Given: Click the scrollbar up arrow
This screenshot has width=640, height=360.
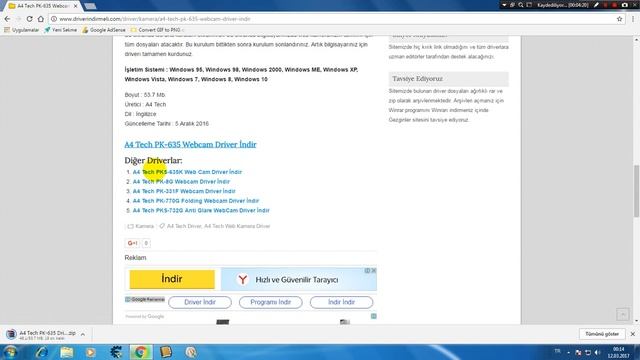Looking at the screenshot, I should (636, 40).
